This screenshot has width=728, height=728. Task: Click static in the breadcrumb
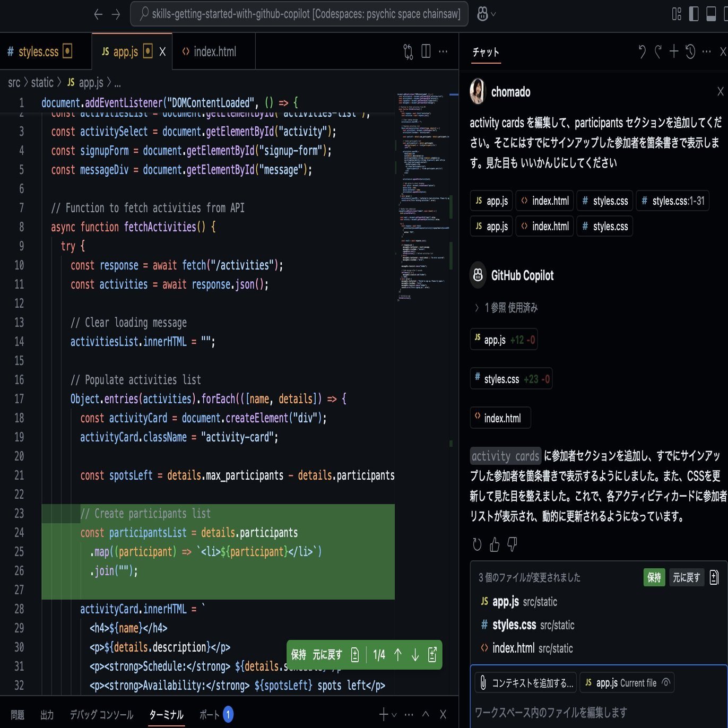point(42,82)
